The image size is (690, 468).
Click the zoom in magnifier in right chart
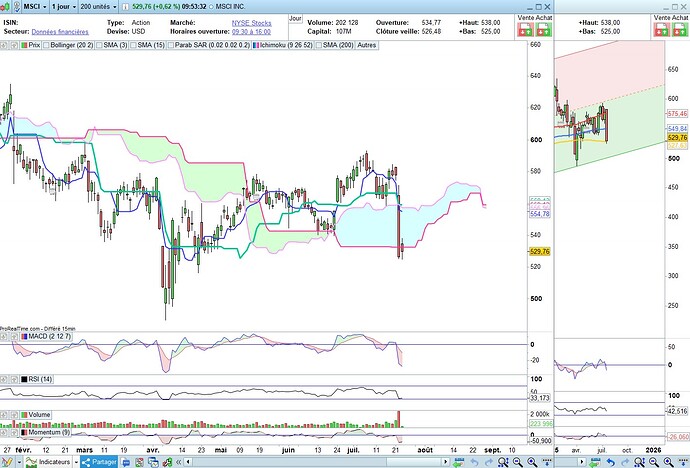(668, 462)
